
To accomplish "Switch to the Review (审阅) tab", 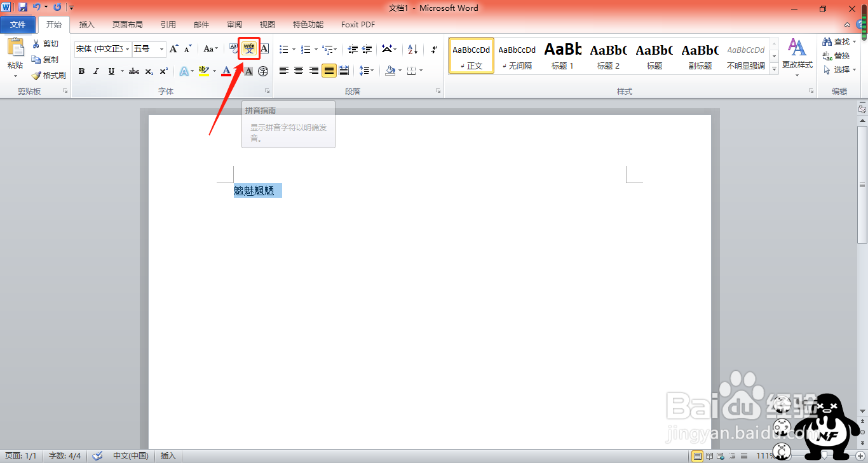I will [234, 25].
